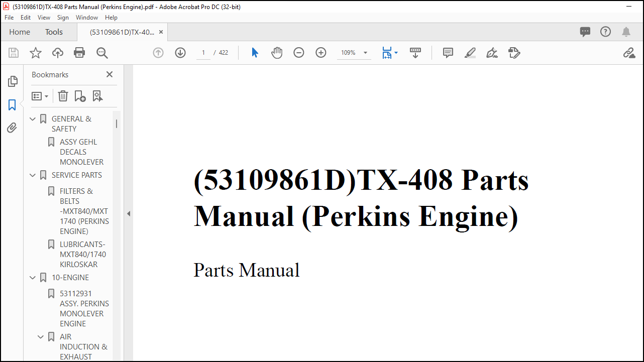Image resolution: width=644 pixels, height=362 pixels.
Task: Select 10-ENGINE bookmark label
Action: (70, 278)
